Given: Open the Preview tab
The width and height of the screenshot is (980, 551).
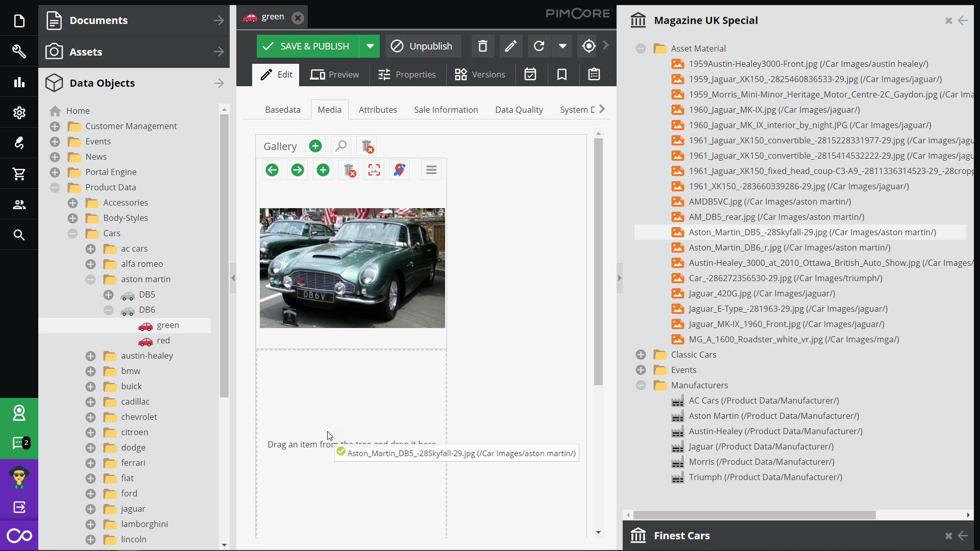Looking at the screenshot, I should [334, 74].
